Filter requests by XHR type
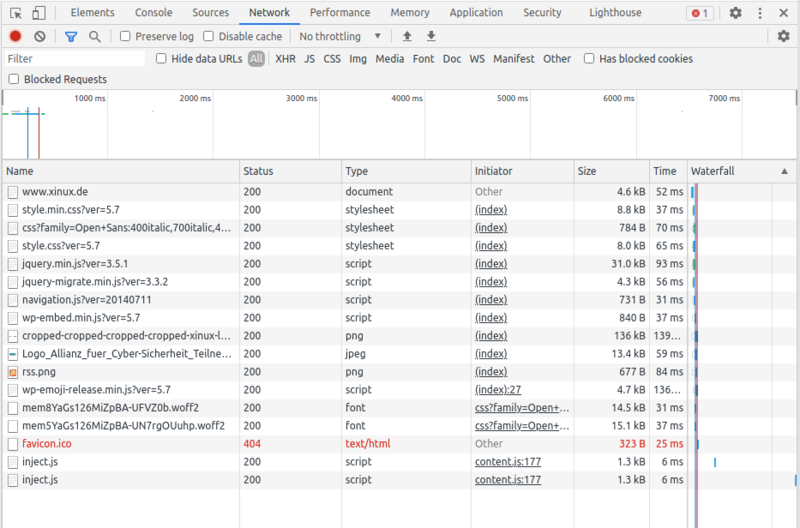The image size is (800, 528). coord(285,59)
